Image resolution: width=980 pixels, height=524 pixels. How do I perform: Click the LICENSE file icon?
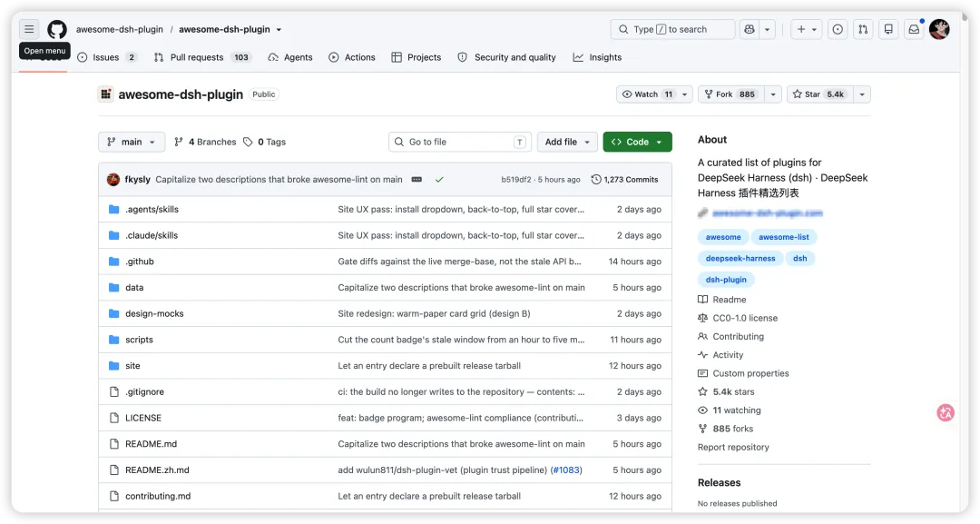tap(113, 418)
